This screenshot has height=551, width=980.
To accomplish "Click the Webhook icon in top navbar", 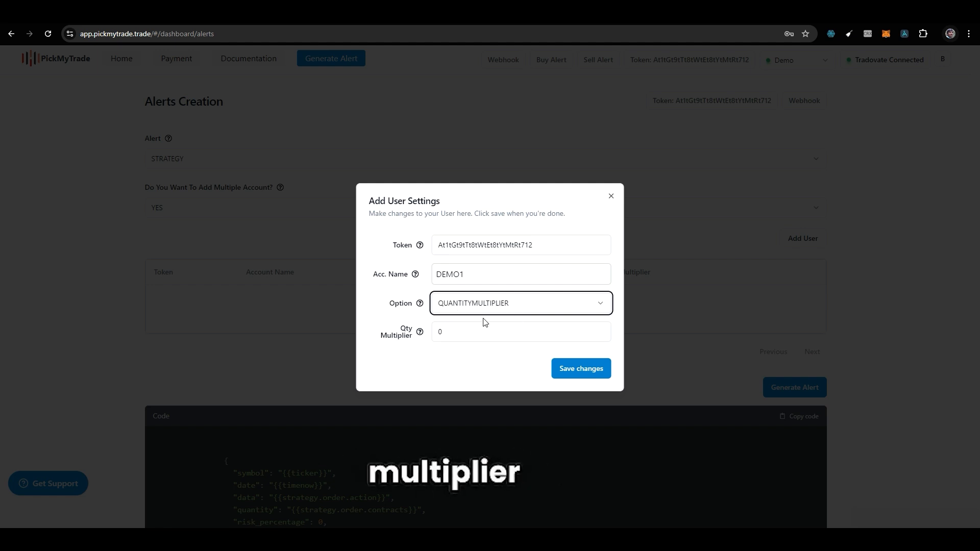I will (503, 60).
